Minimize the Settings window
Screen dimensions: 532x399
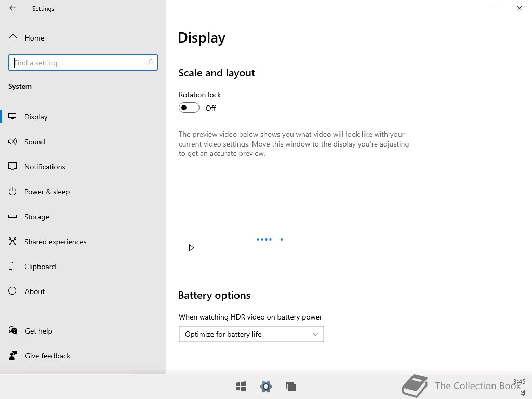coord(495,8)
